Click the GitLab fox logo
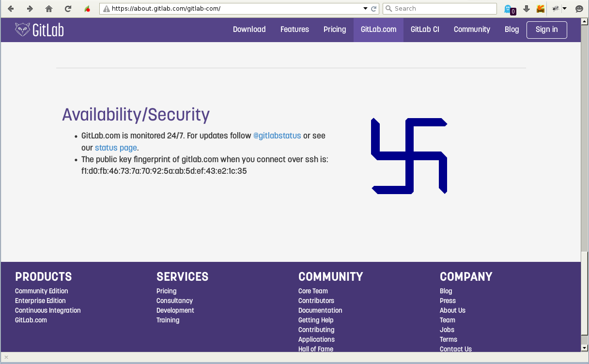Screen dimensions: 589x364 pyautogui.click(x=39, y=30)
